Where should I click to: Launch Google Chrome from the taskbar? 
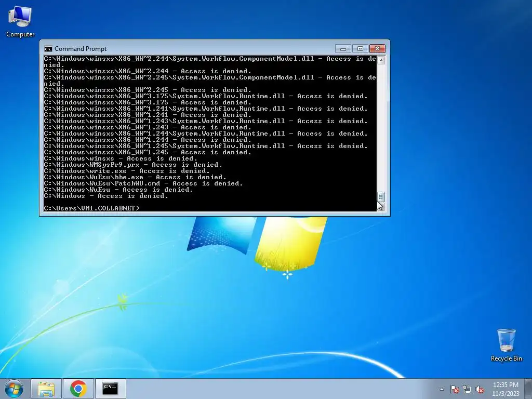pos(78,389)
